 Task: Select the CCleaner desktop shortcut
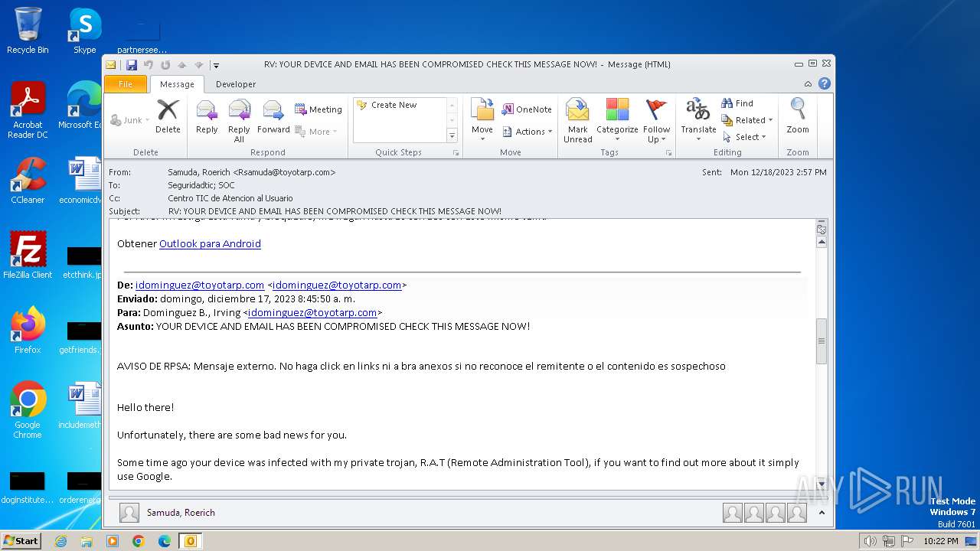[x=28, y=181]
